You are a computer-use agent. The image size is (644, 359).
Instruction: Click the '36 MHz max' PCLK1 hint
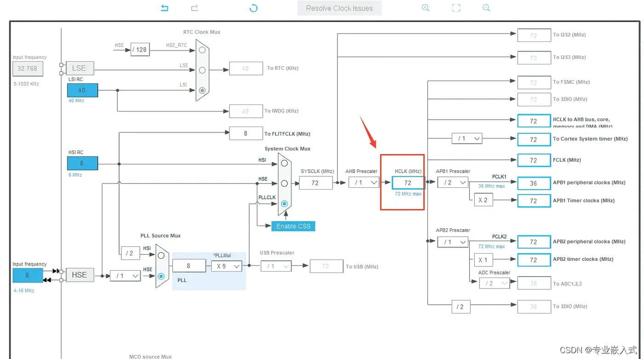coord(491,186)
